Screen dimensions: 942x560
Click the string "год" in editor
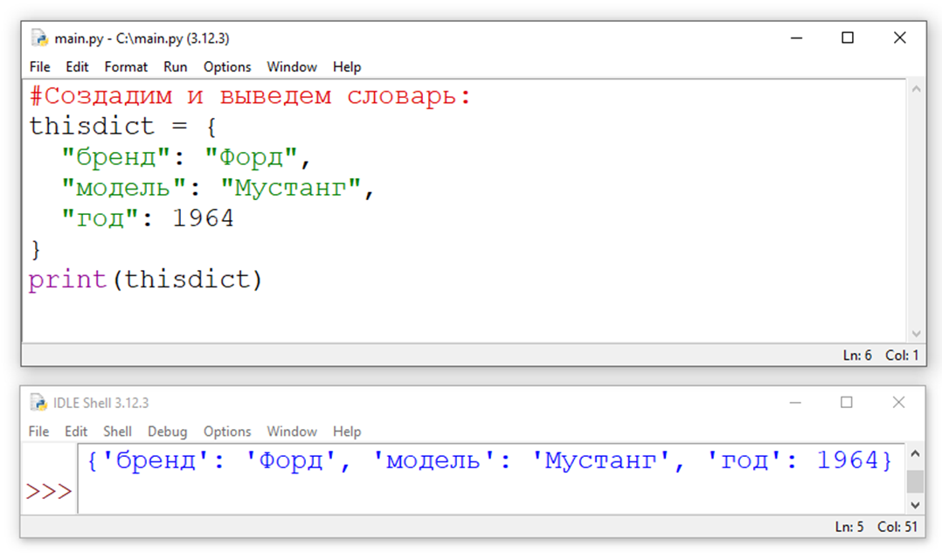(100, 218)
